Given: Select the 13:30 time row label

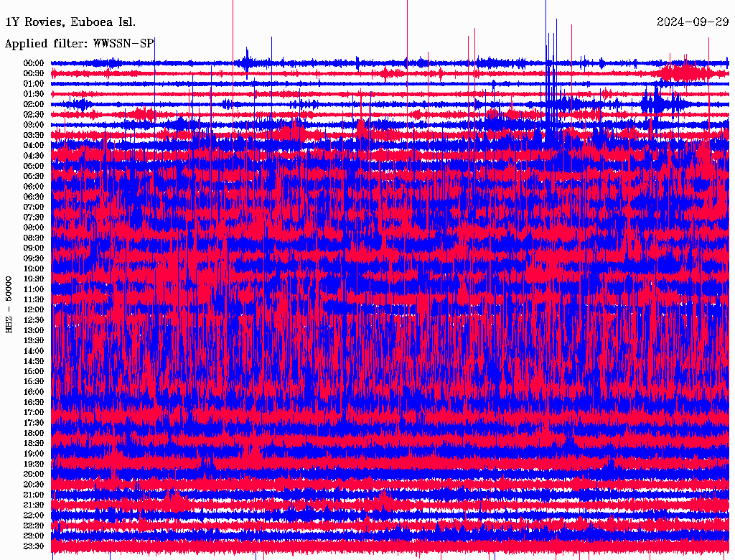Looking at the screenshot, I should [34, 341].
